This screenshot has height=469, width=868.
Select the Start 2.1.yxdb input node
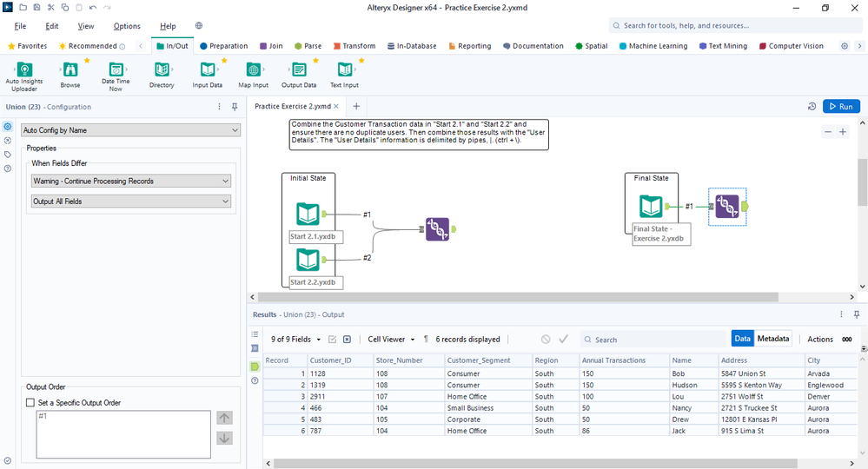[x=308, y=214]
